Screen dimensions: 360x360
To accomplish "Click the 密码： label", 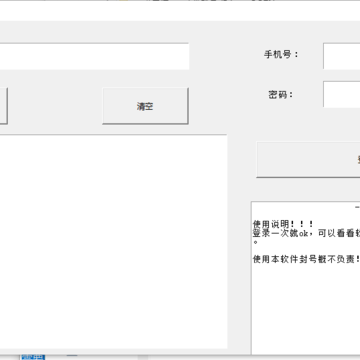I will 281,95.
